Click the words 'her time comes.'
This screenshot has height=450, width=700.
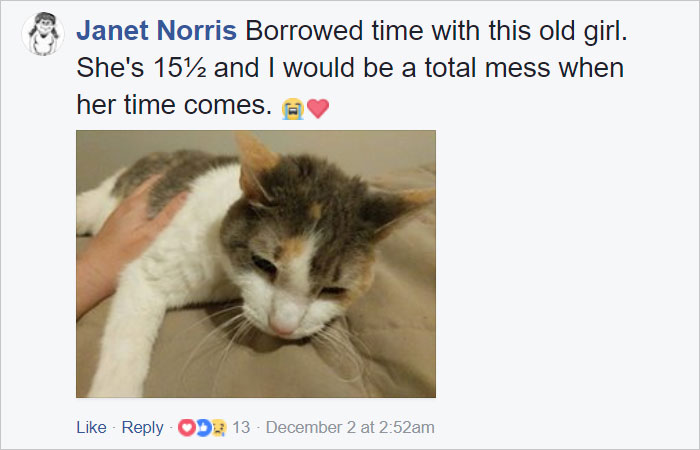[174, 105]
